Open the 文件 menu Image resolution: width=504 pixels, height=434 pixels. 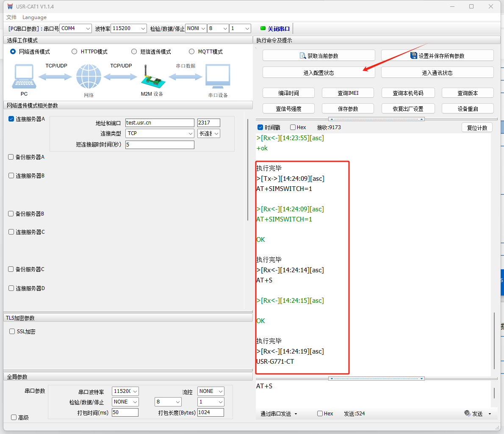11,17
